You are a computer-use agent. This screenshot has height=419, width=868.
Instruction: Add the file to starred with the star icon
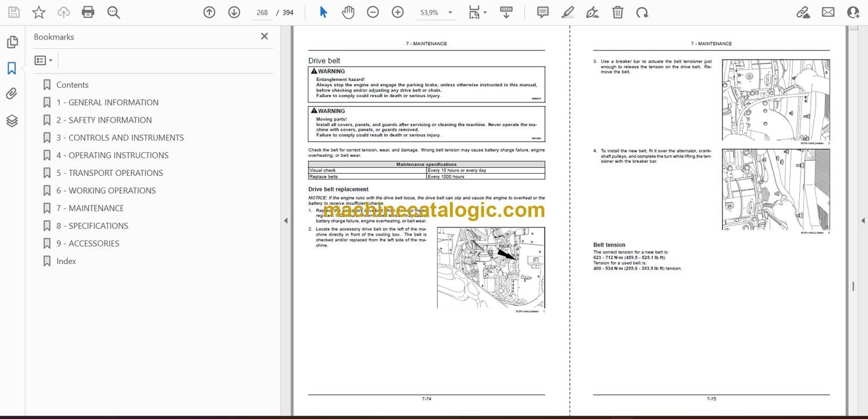(x=39, y=12)
